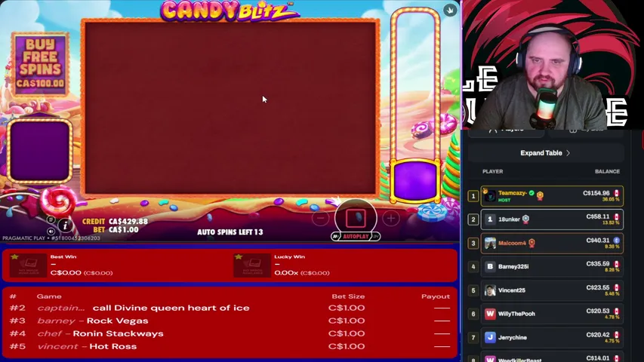
Task: Select Malcoom4 player name
Action: point(512,243)
